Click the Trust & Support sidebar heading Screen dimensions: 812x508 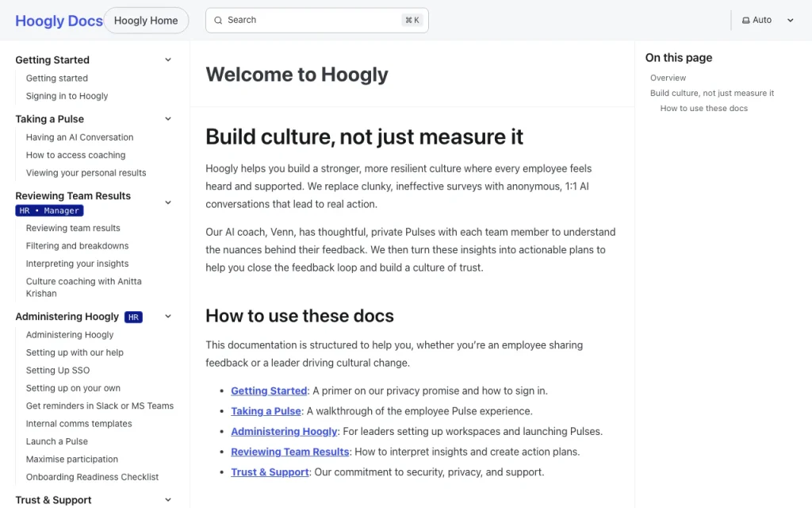tap(53, 500)
